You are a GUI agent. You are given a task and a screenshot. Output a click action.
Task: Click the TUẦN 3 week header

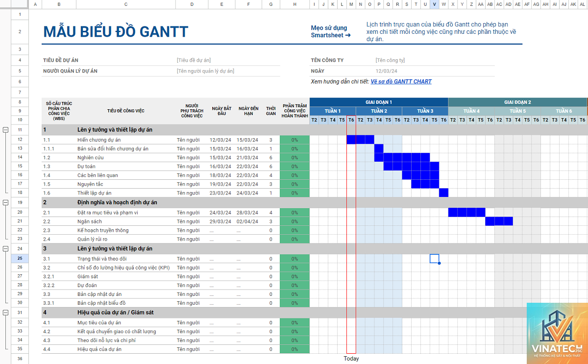(x=425, y=111)
